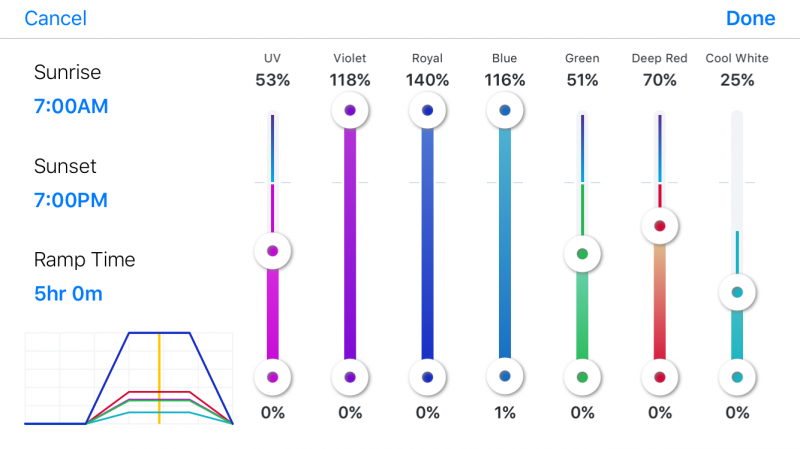Open the Ramp Time 5hr 0m picker
This screenshot has width=800, height=449.
[x=68, y=294]
